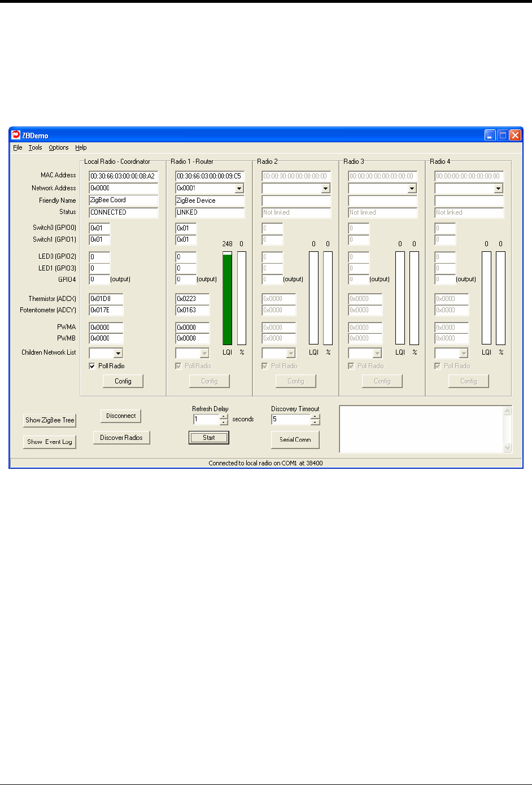Click Local Radio Thermistor field 0x01D8
The height and width of the screenshot is (785, 532).
[x=106, y=299]
